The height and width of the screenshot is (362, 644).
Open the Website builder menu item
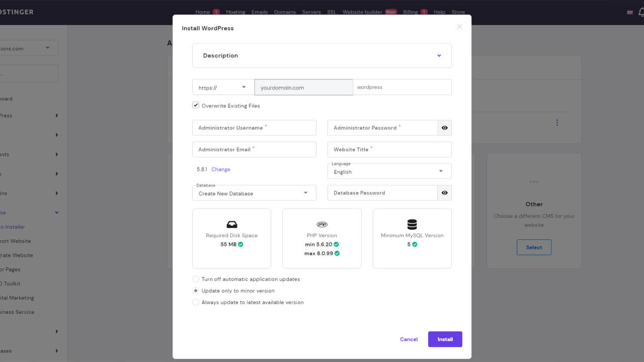click(x=362, y=12)
